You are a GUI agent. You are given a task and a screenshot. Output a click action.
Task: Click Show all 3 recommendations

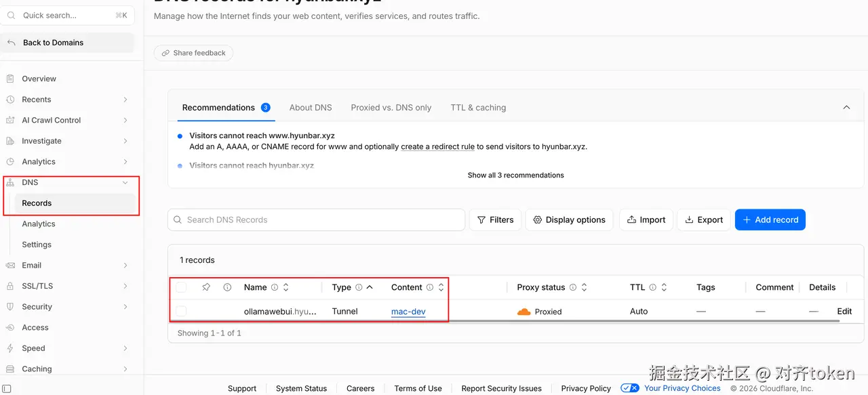pos(515,175)
